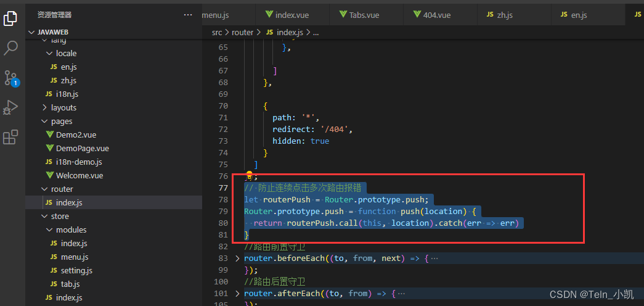The height and width of the screenshot is (306, 644).
Task: Click the Vue icon on 404.vue tab
Action: point(417,14)
